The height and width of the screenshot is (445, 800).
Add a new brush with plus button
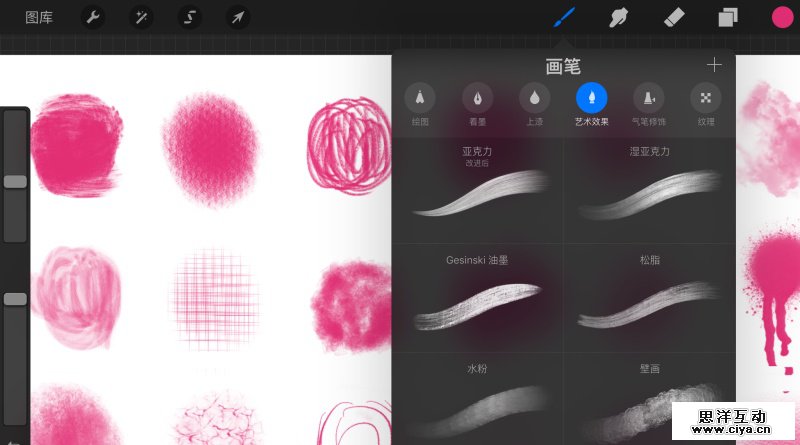click(714, 65)
